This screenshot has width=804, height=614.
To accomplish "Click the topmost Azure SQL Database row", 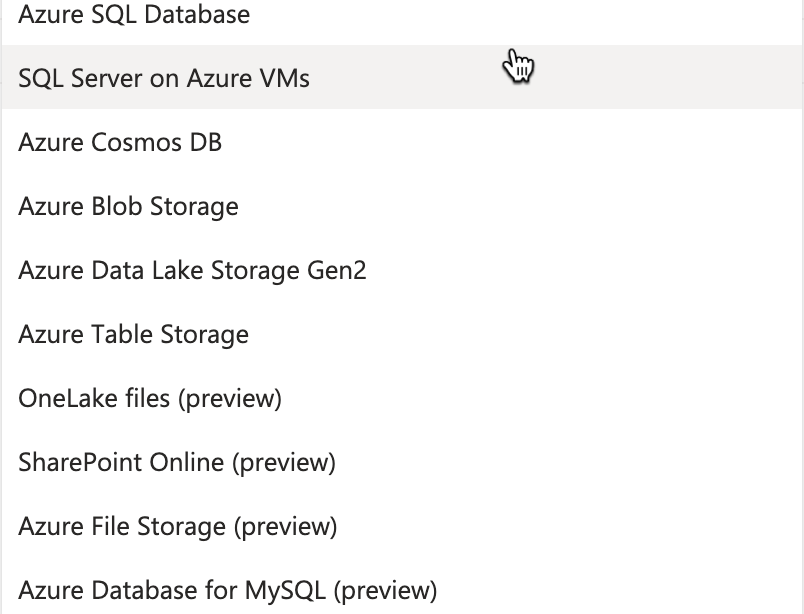I will click(402, 14).
